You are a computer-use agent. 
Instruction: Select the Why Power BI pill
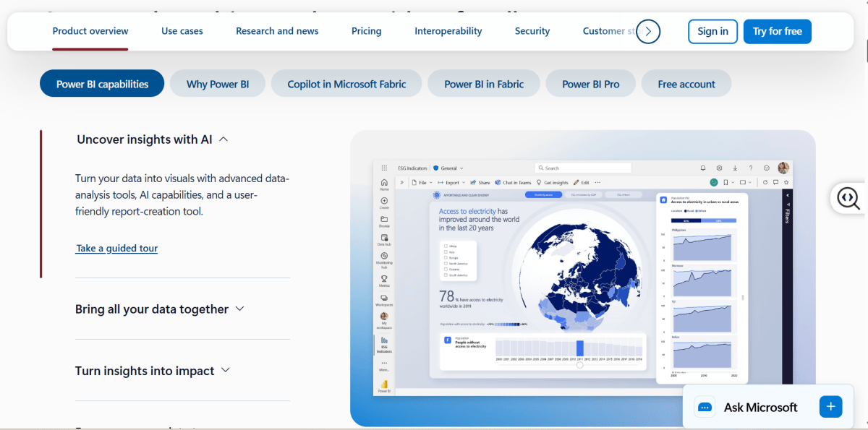click(x=218, y=84)
